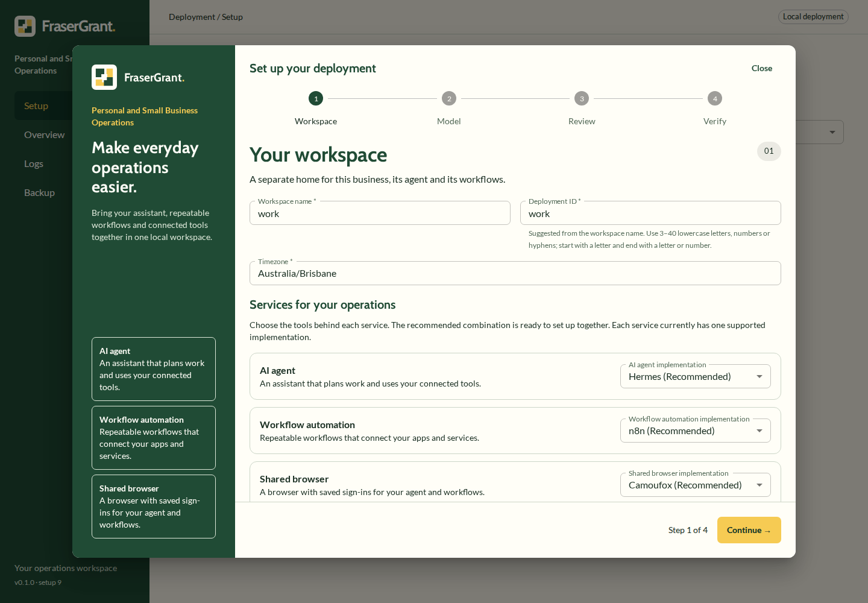Click the 'Deployment / Setup' breadcrumb
The height and width of the screenshot is (603, 868).
pyautogui.click(x=206, y=17)
